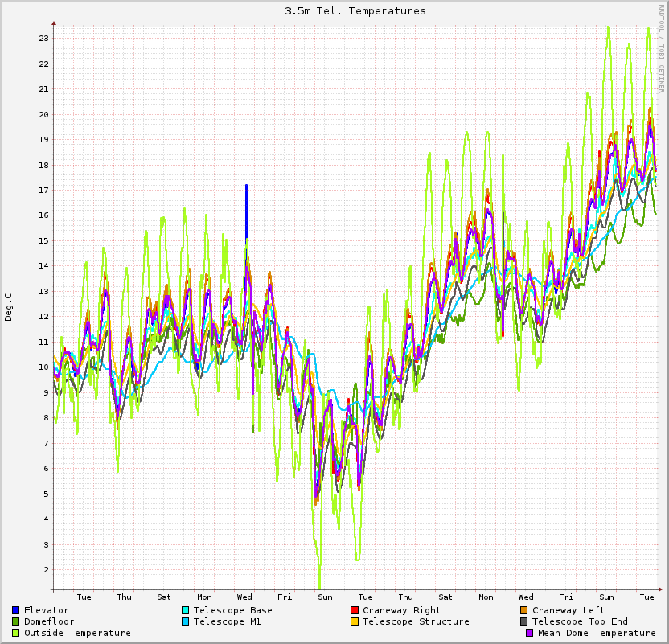Pick the purple Mean Dome Temperature swatch
The width and height of the screenshot is (669, 644).
(531, 633)
